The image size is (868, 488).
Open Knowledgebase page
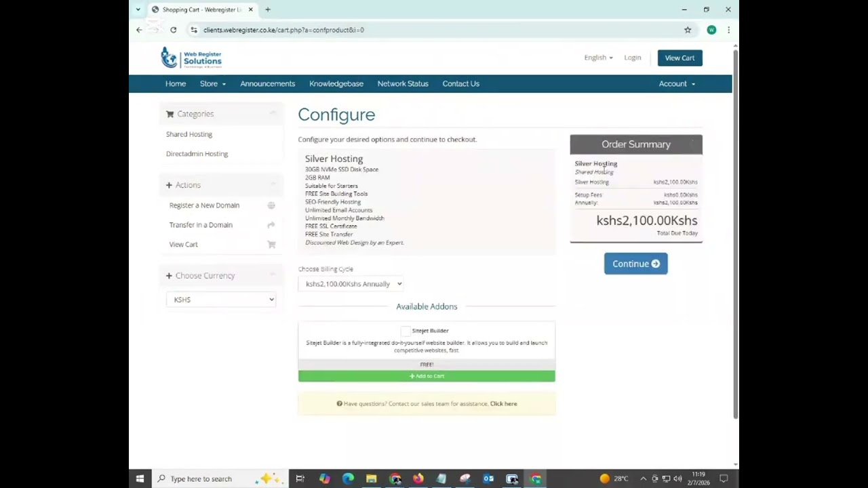[x=336, y=83]
